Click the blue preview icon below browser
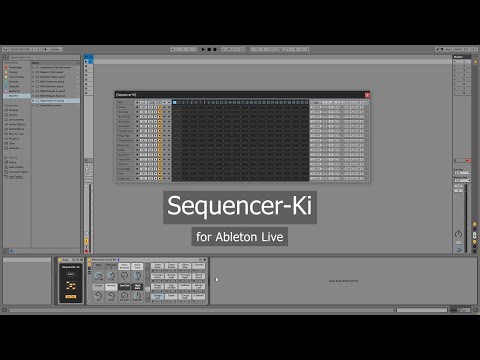The height and width of the screenshot is (360, 480). 11,251
